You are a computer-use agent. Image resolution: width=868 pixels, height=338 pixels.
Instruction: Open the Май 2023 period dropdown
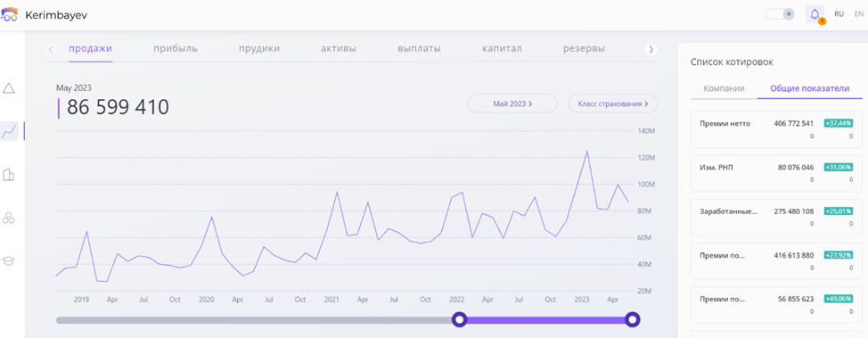tap(512, 103)
